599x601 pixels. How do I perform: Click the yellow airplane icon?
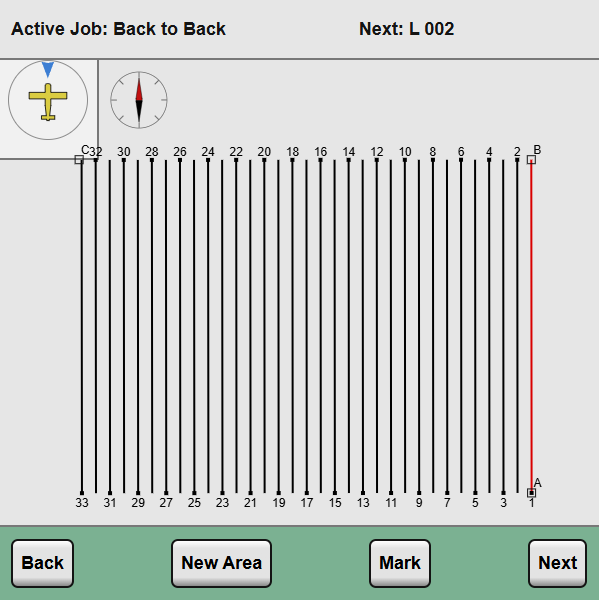click(x=48, y=102)
